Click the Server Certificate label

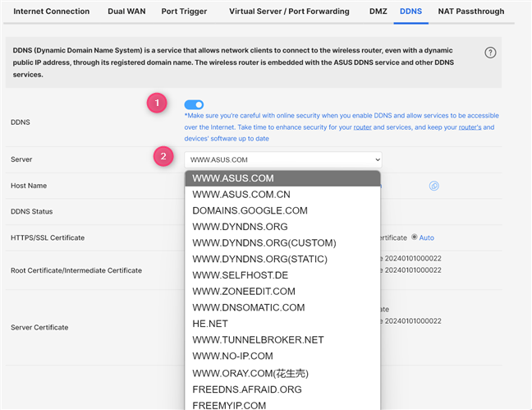[39, 328]
